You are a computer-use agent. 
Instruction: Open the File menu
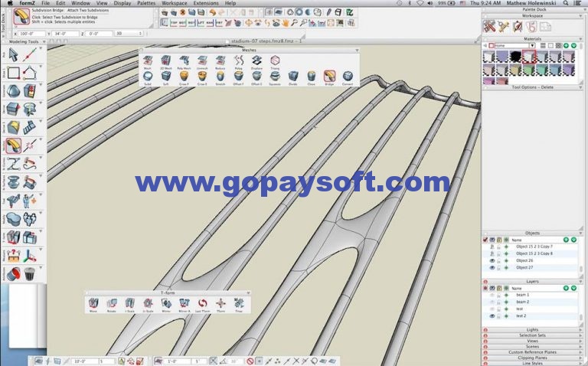pyautogui.click(x=45, y=3)
